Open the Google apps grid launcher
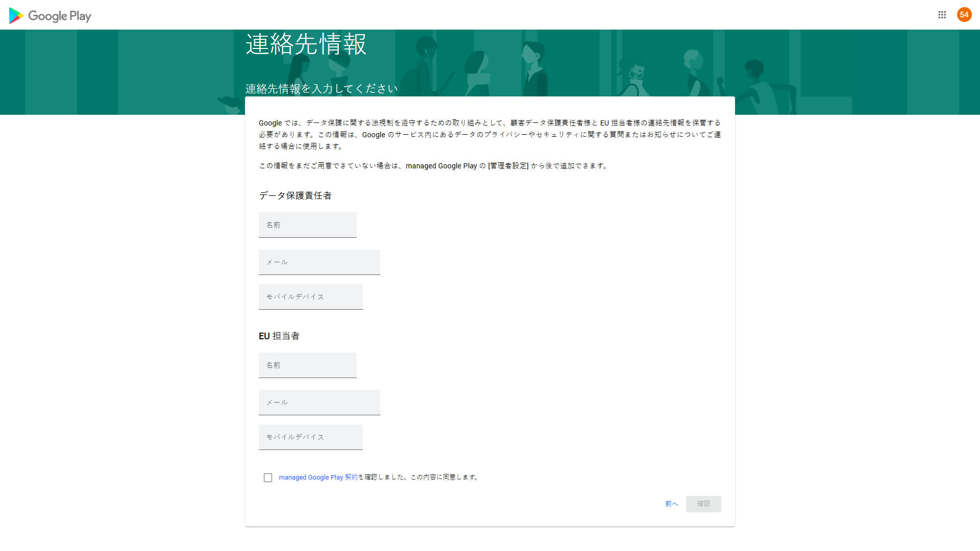980x551 pixels. (942, 15)
